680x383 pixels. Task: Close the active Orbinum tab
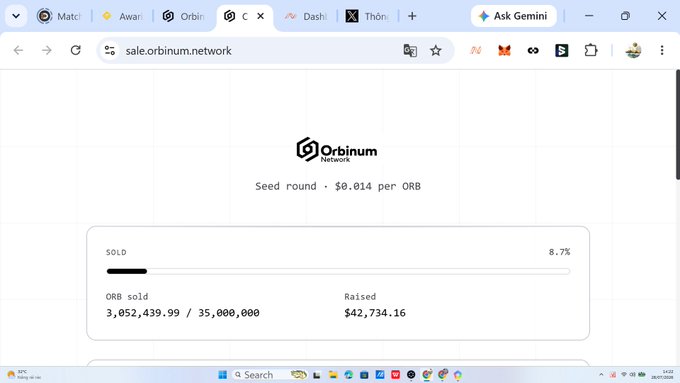click(x=261, y=16)
